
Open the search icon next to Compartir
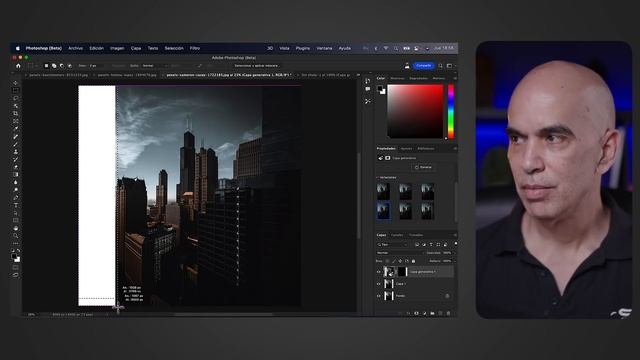pos(440,66)
